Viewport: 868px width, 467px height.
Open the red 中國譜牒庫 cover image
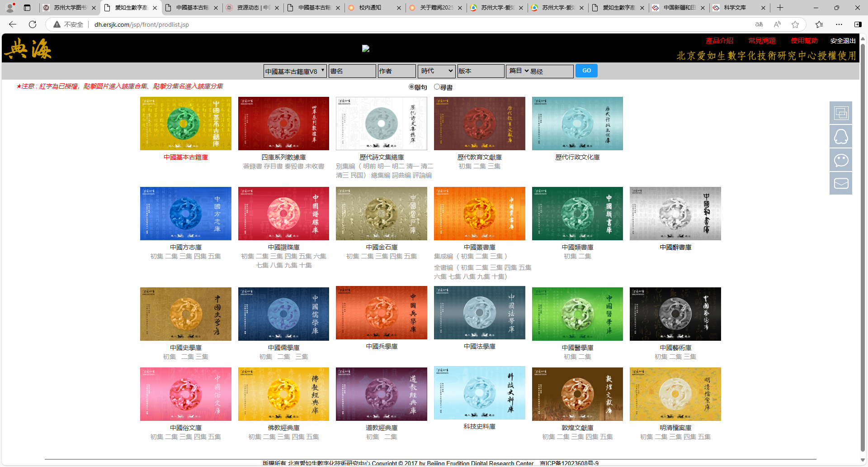[x=283, y=214]
